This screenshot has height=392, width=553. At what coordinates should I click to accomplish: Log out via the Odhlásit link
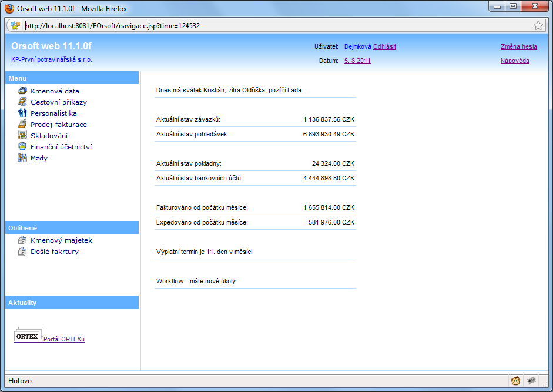point(384,46)
